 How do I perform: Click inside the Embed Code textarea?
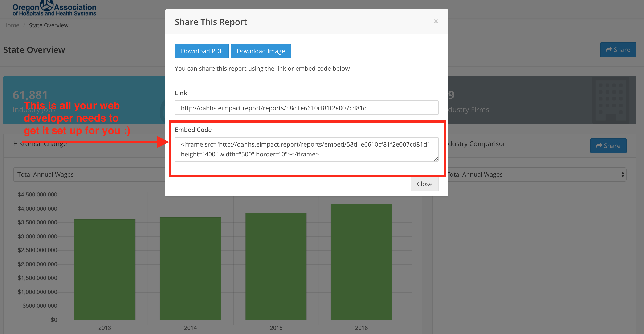[x=306, y=149]
